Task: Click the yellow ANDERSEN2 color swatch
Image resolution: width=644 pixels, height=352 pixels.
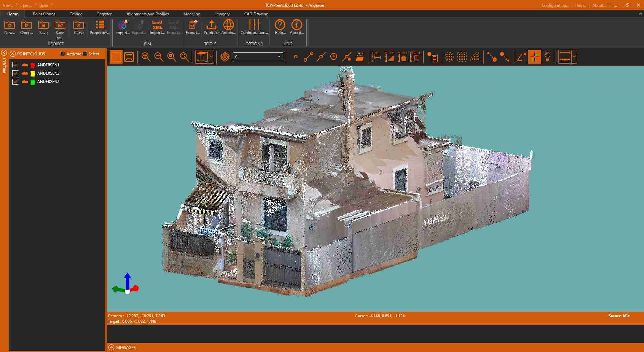Action: click(x=33, y=74)
